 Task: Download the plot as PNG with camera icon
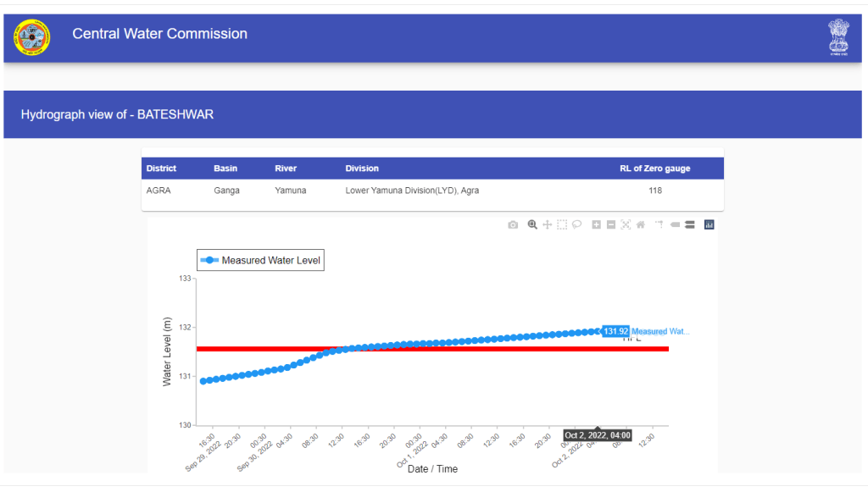pos(513,224)
